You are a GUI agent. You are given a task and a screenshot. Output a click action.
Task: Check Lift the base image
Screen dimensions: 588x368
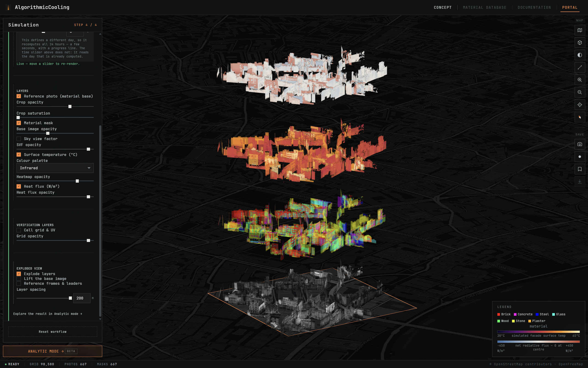pos(19,279)
